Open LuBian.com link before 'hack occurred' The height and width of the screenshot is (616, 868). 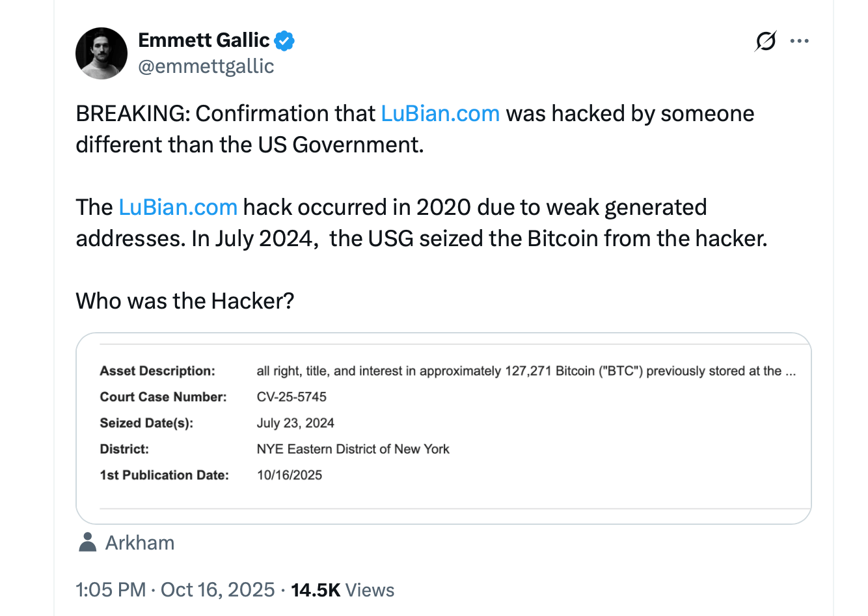coord(178,208)
